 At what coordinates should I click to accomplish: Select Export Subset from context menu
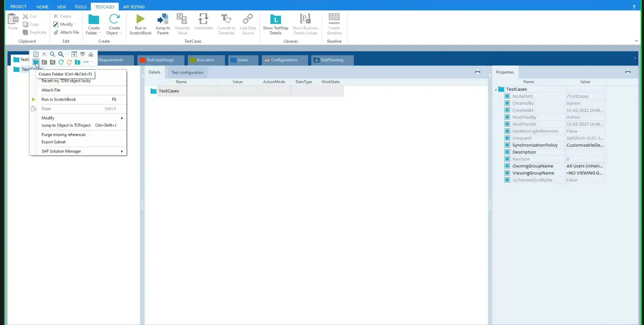coord(54,142)
